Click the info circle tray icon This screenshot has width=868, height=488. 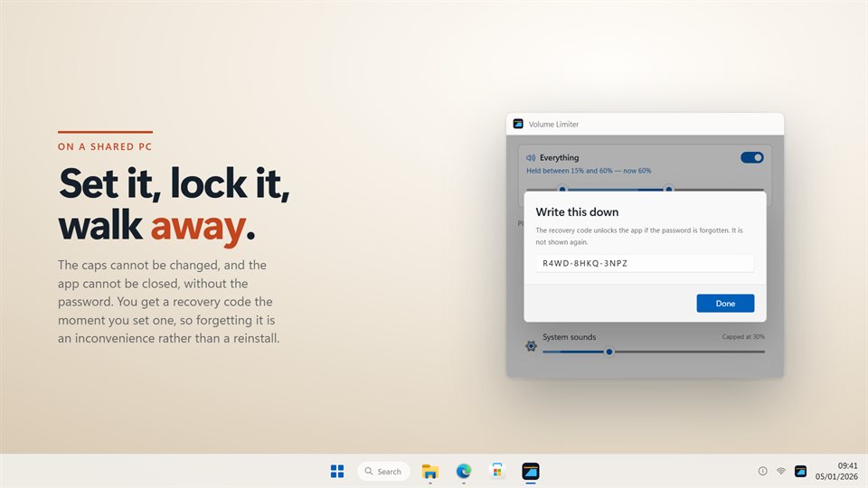(762, 472)
